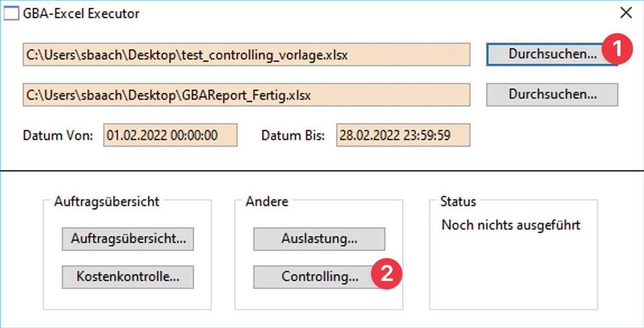The height and width of the screenshot is (328, 644).
Task: Click the Status group heading
Action: coord(458,202)
